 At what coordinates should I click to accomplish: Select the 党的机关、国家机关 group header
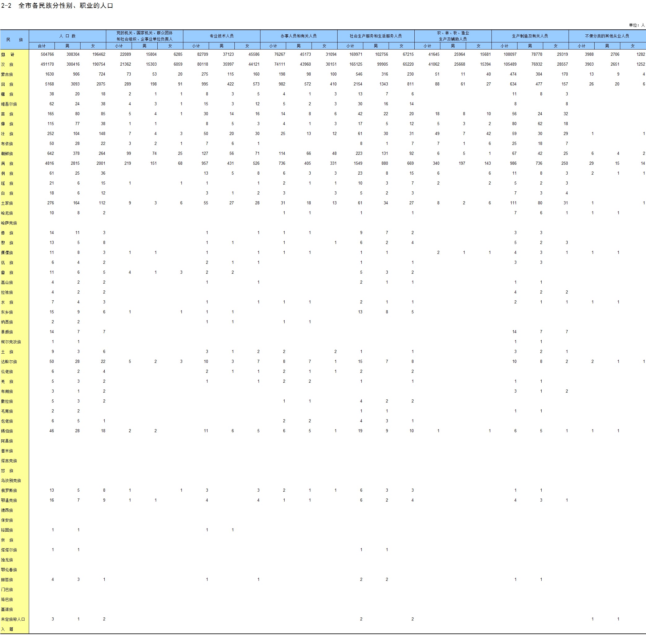point(144,36)
